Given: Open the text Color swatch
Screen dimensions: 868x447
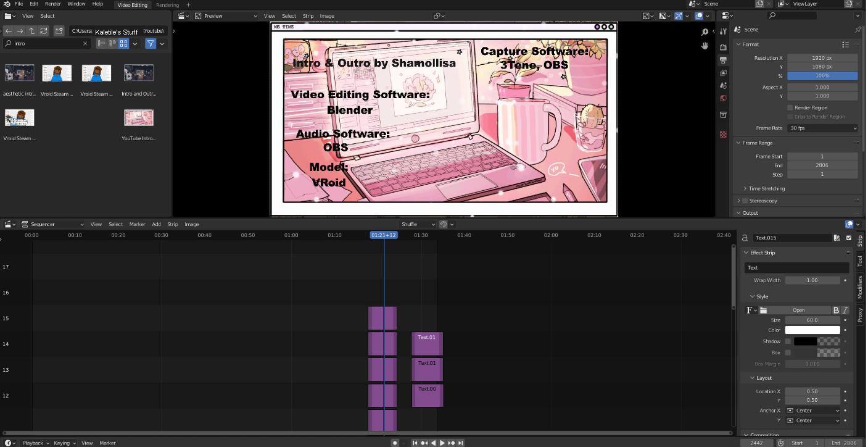Looking at the screenshot, I should pos(812,330).
